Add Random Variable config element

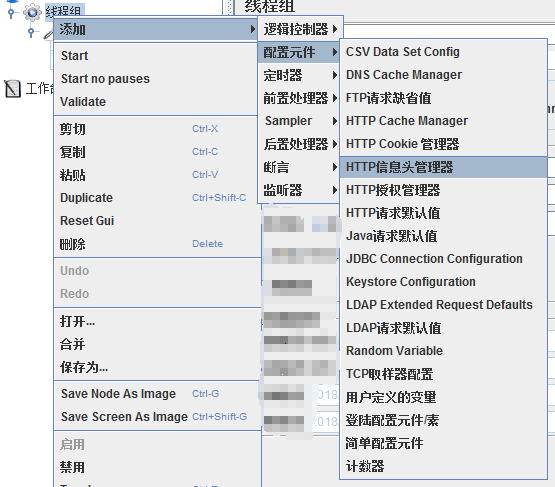(x=444, y=351)
